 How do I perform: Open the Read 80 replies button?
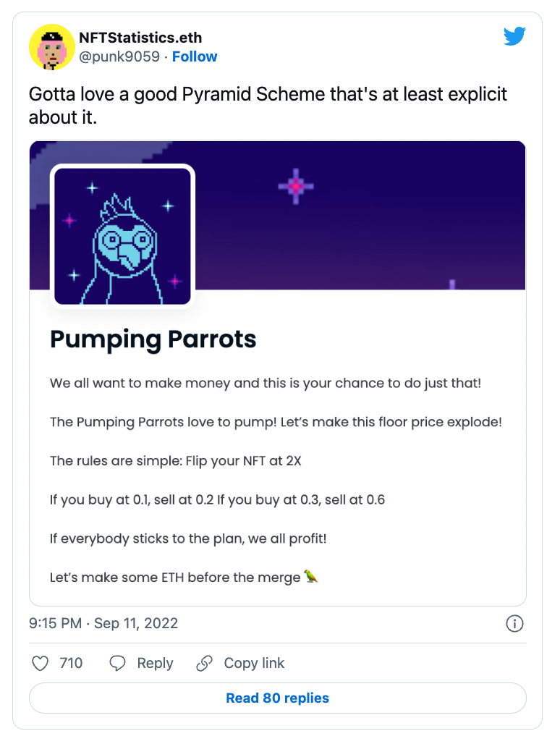click(x=277, y=698)
